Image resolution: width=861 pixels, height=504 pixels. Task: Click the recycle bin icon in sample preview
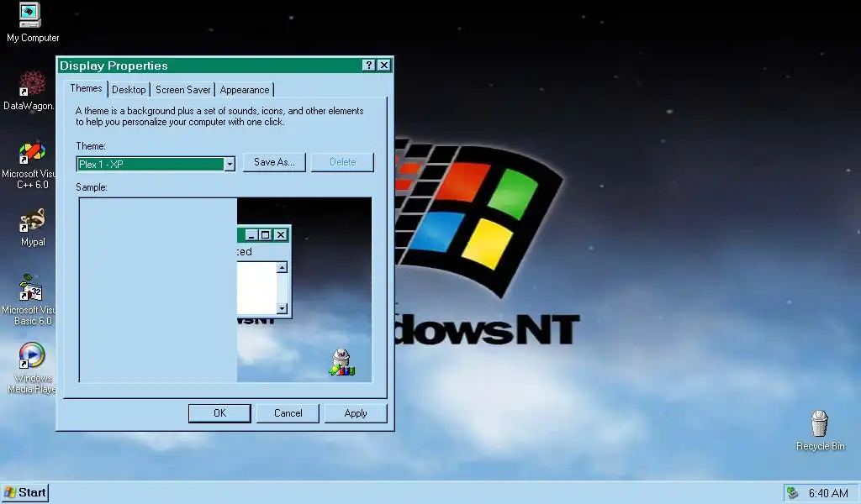pyautogui.click(x=341, y=363)
